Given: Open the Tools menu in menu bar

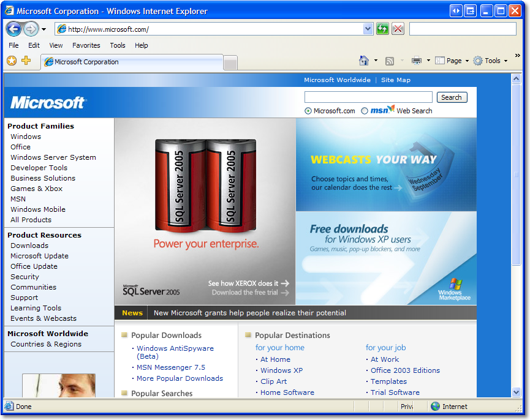Looking at the screenshot, I should [117, 45].
